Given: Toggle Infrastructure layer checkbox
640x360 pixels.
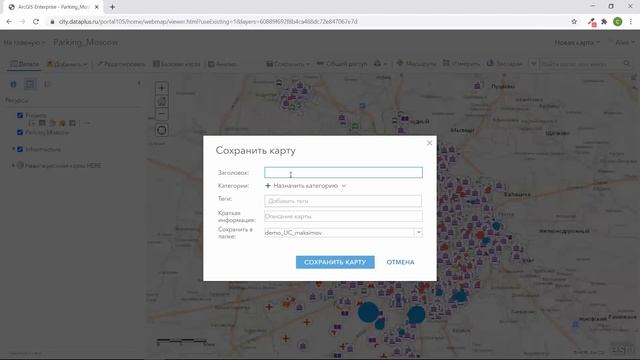Looking at the screenshot, I should pos(20,149).
